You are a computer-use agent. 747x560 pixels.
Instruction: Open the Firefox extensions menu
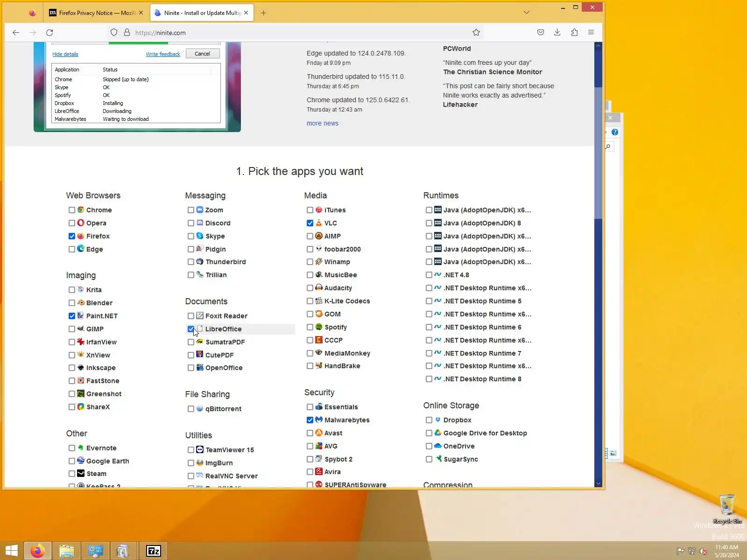coord(574,33)
